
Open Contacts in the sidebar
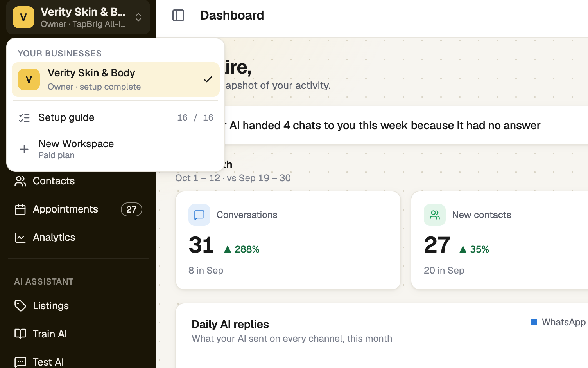(x=78, y=181)
